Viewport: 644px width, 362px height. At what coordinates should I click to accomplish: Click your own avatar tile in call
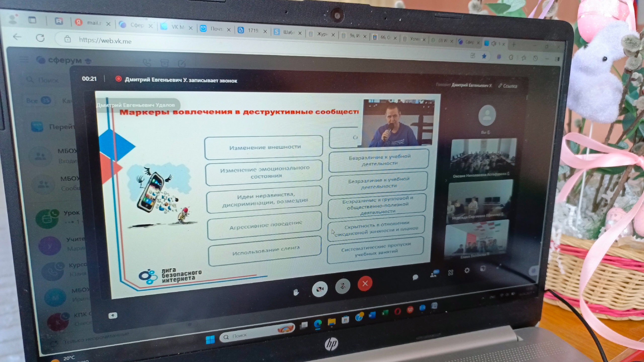point(487,116)
